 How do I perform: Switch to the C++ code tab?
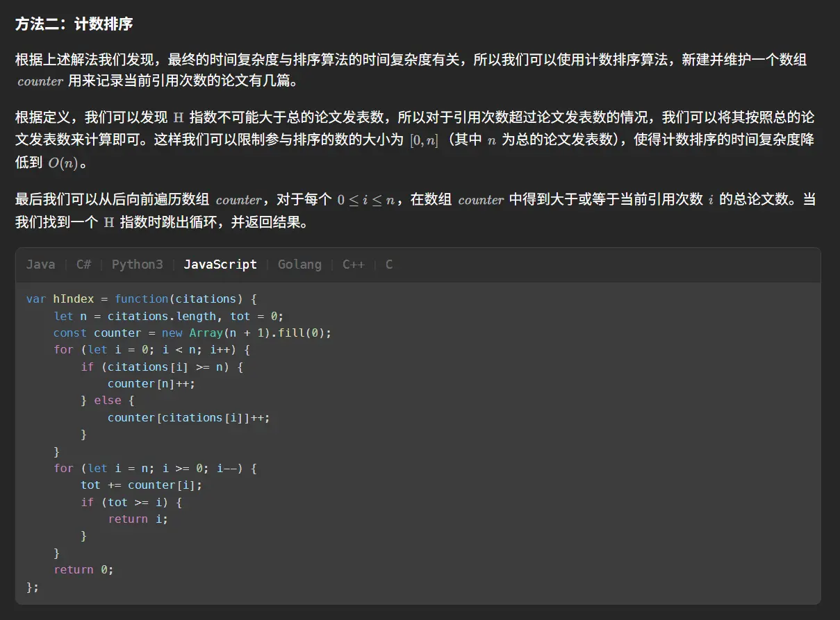pos(353,265)
